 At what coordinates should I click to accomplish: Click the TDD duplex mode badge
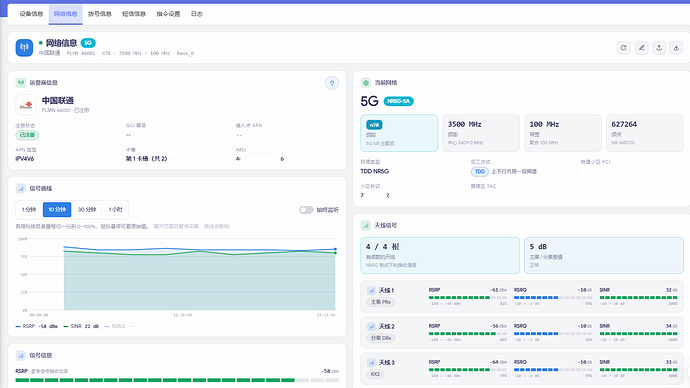tap(480, 172)
